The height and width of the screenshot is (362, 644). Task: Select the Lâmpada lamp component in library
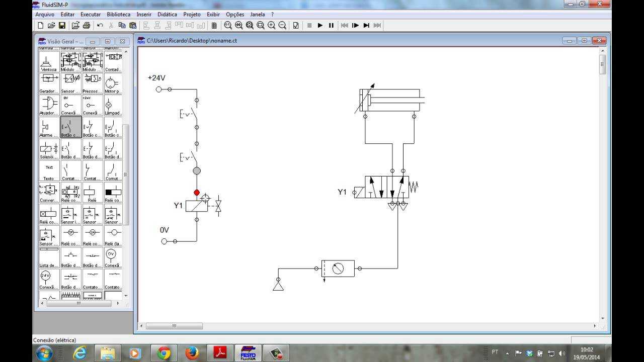[x=113, y=106]
